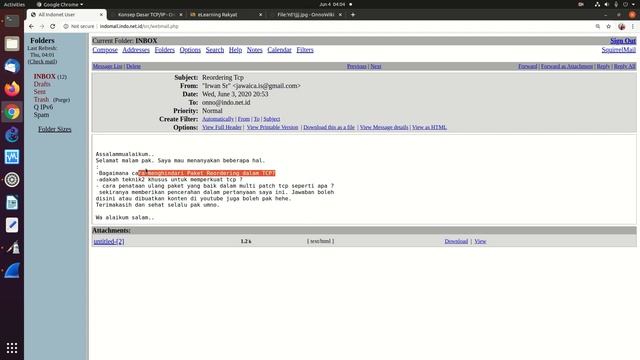The height and width of the screenshot is (360, 640).
Task: Forward this email
Action: (x=527, y=66)
